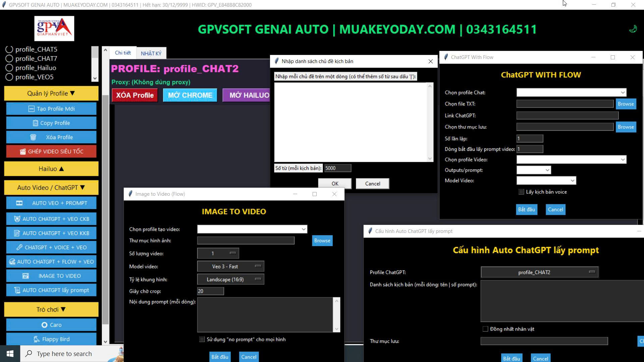Click the crescent moon theme icon
644x362 pixels.
coord(633,29)
